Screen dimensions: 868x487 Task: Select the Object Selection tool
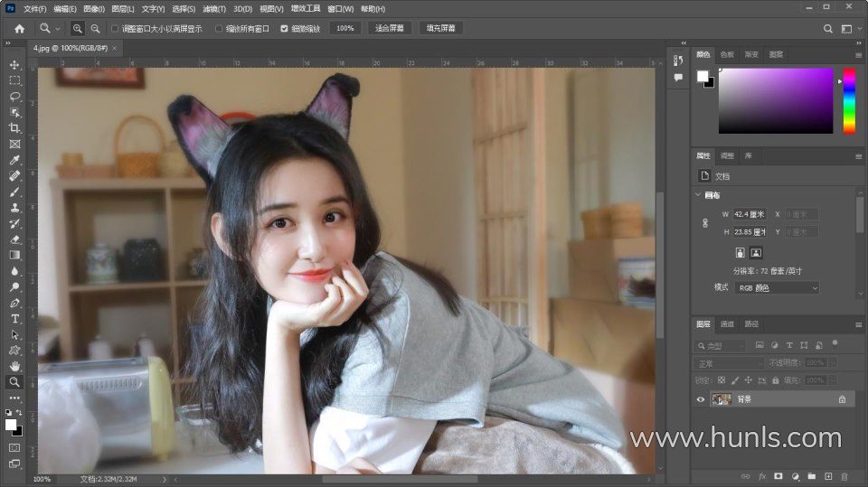click(15, 112)
